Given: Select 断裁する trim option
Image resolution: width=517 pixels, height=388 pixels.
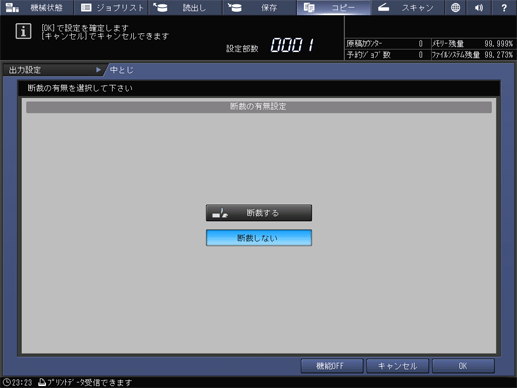Looking at the screenshot, I should coord(259,213).
